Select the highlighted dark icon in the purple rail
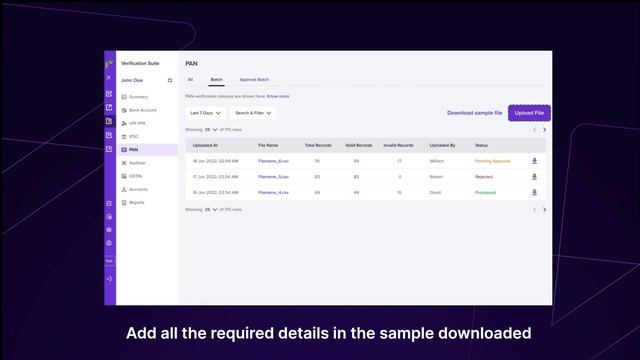The image size is (640, 360). (x=109, y=121)
